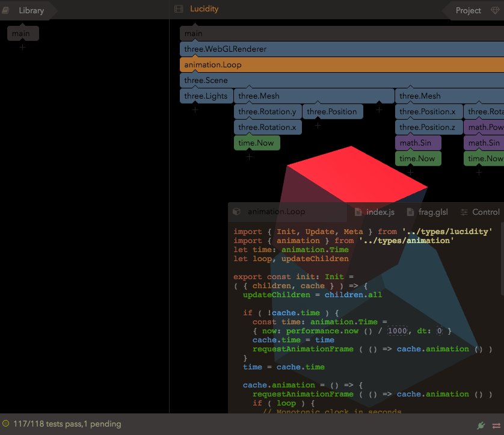Select the three.WebGLRenderer block
This screenshot has width=504, height=435.
(342, 49)
